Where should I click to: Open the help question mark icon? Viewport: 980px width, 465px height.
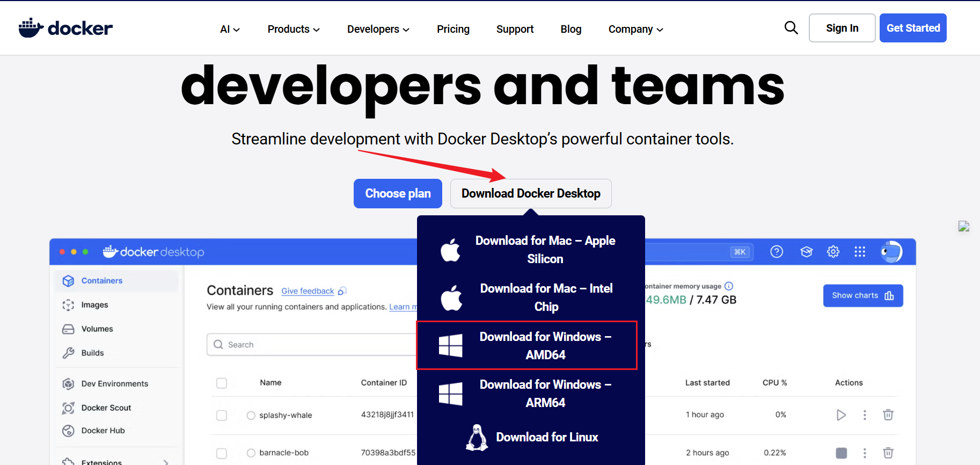tap(777, 252)
